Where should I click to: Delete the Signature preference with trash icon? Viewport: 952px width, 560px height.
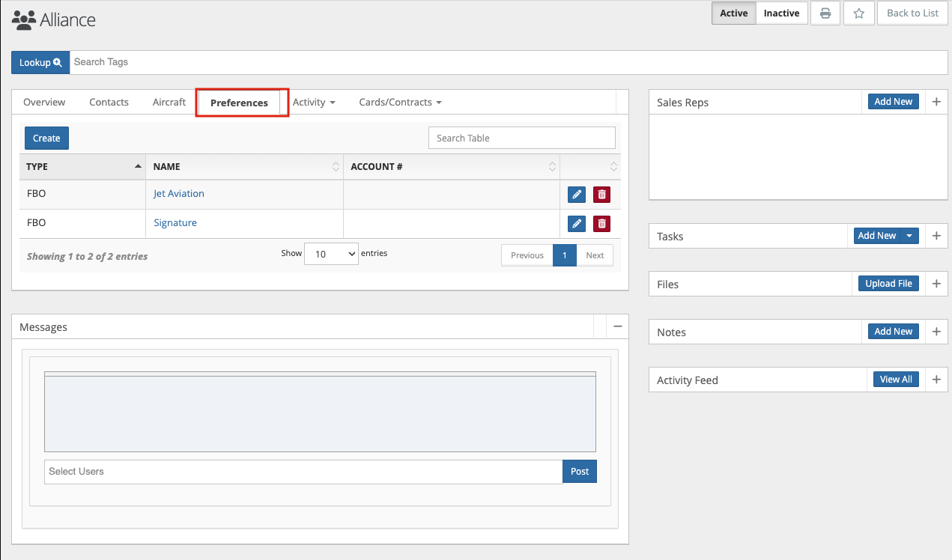click(601, 224)
